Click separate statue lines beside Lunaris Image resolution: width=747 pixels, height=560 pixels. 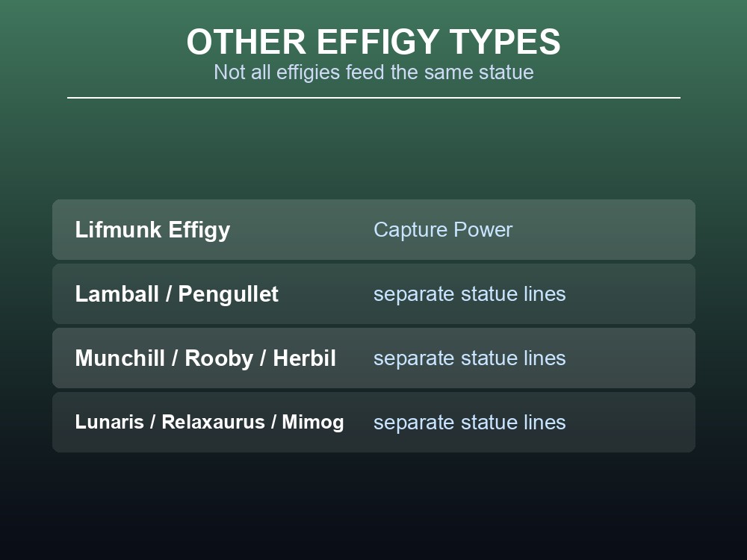click(470, 423)
